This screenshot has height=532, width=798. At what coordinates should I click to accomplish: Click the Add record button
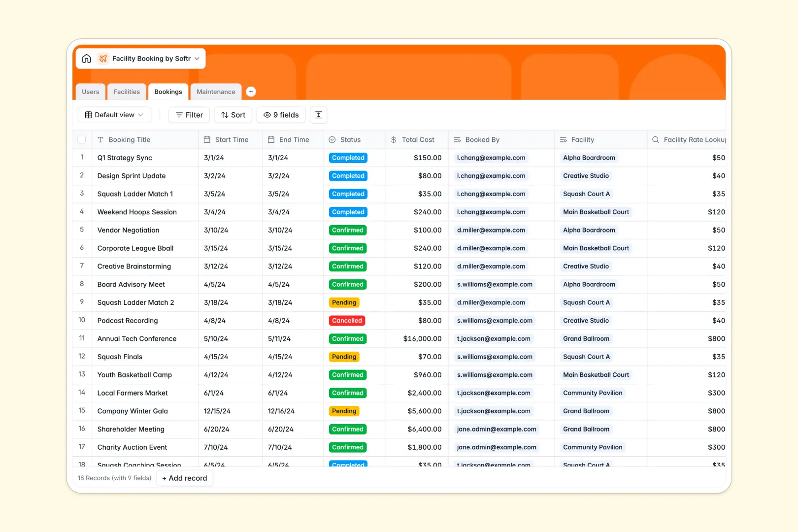[x=184, y=478]
